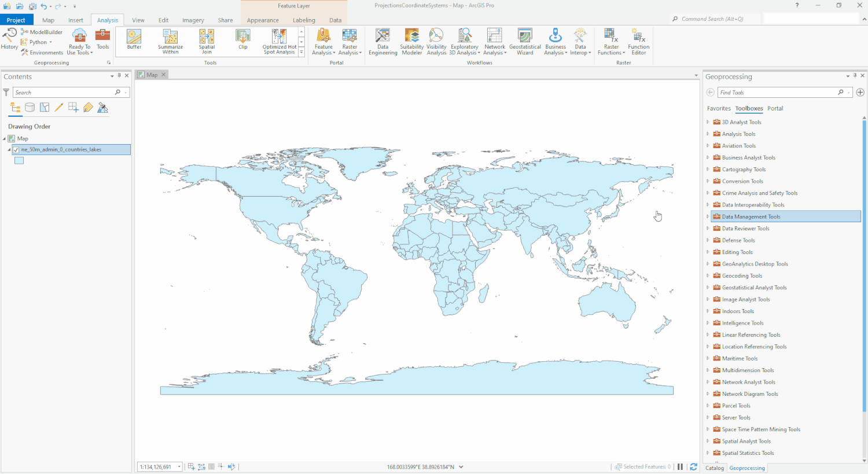Unpin the Geoprocessing panel auto-hide pin

(x=855, y=76)
